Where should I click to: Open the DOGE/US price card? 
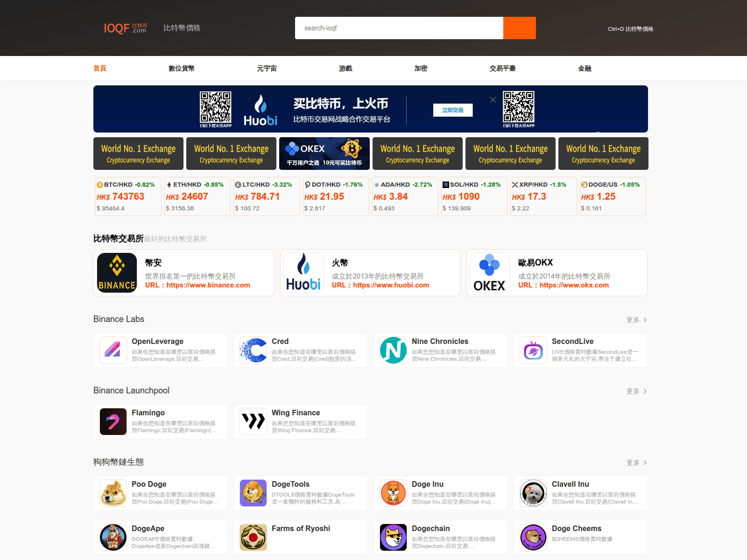[x=613, y=196]
